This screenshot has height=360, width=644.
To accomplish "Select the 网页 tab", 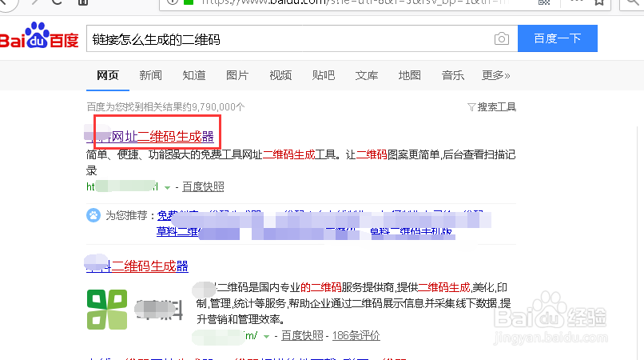I will coord(108,75).
